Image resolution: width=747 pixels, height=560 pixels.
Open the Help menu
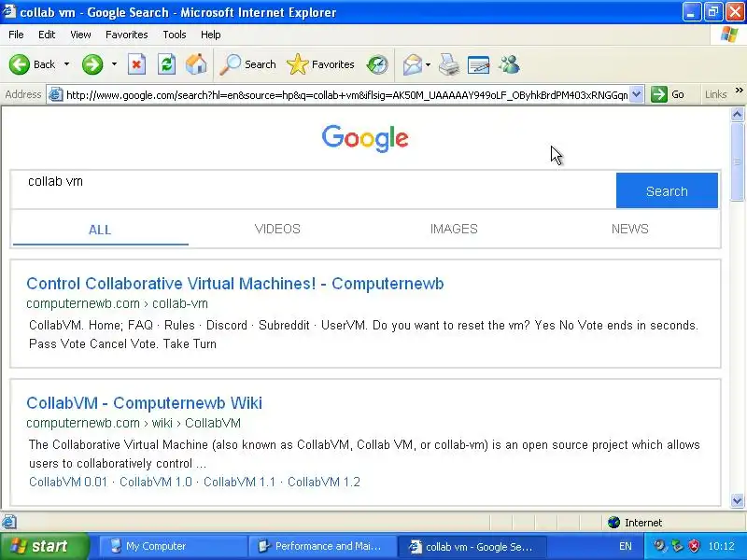[211, 35]
